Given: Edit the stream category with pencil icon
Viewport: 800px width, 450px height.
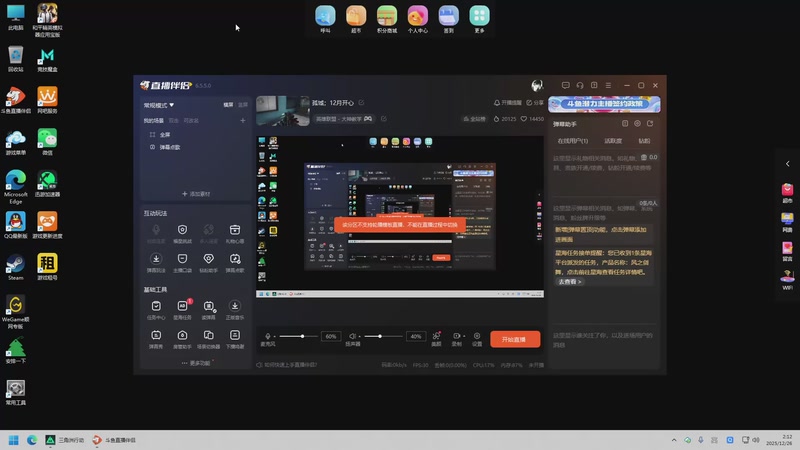Looking at the screenshot, I should click(x=384, y=119).
